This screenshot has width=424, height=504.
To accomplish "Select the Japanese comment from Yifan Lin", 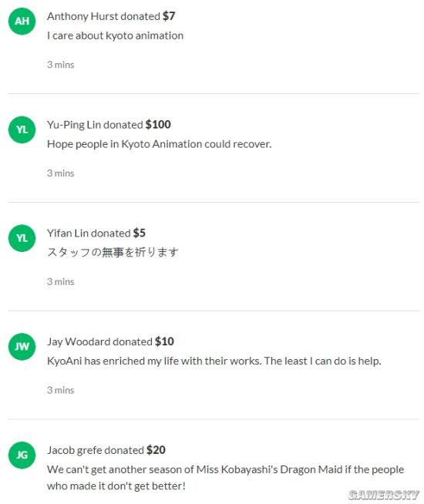I will point(113,252).
